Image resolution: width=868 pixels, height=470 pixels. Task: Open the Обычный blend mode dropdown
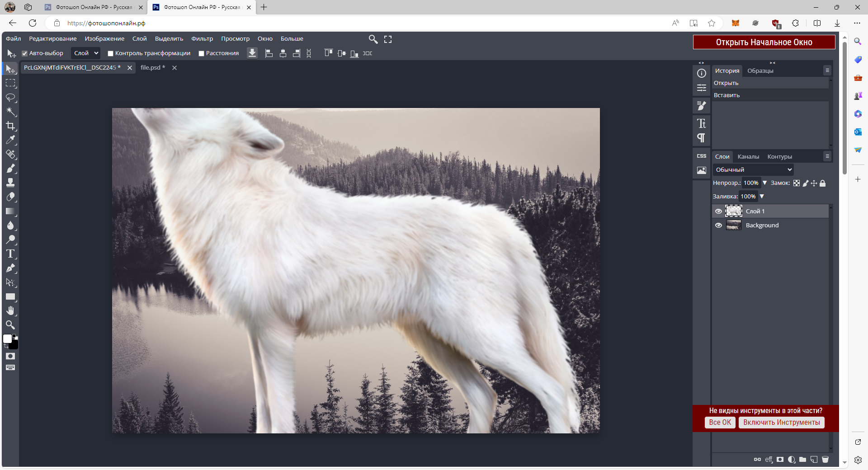tap(753, 170)
